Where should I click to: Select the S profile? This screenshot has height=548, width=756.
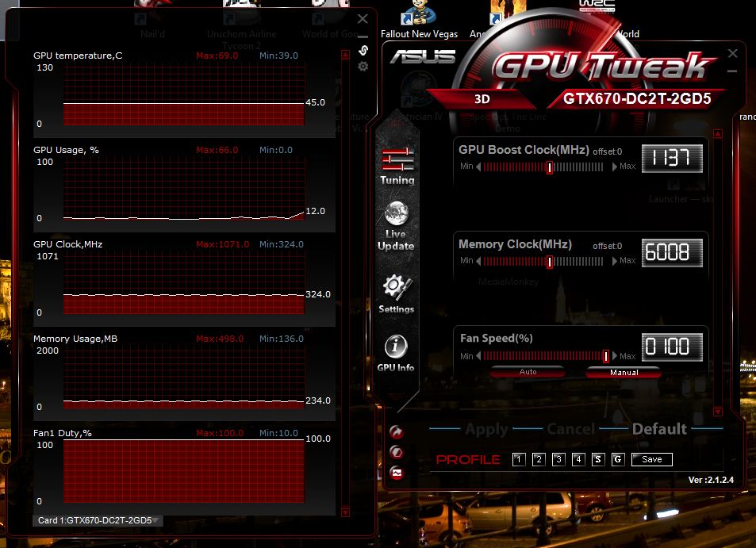pos(598,459)
